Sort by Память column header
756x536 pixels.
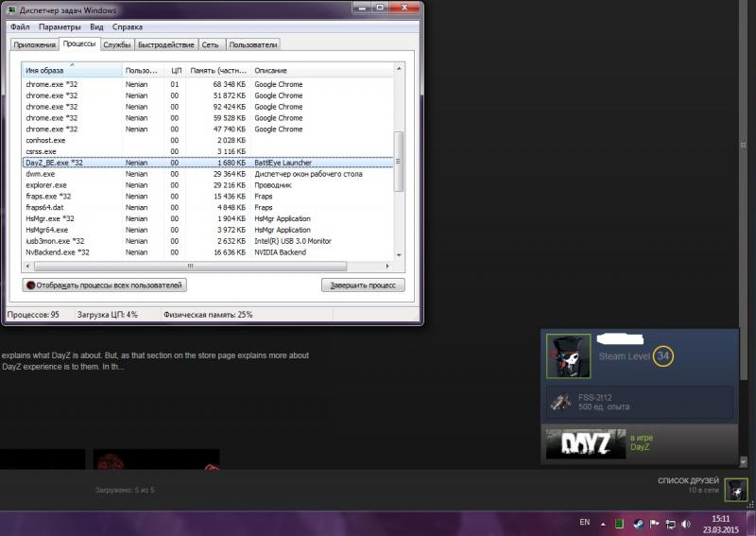pos(216,71)
